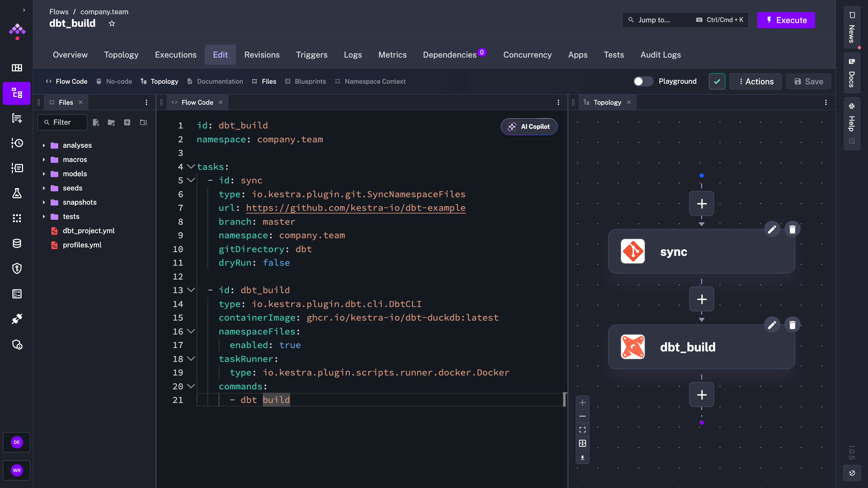Image resolution: width=868 pixels, height=488 pixels.
Task: Add a task after the sync node
Action: pyautogui.click(x=702, y=299)
